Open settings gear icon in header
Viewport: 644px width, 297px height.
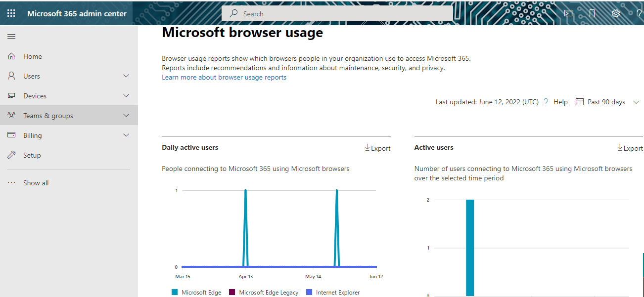click(x=616, y=13)
